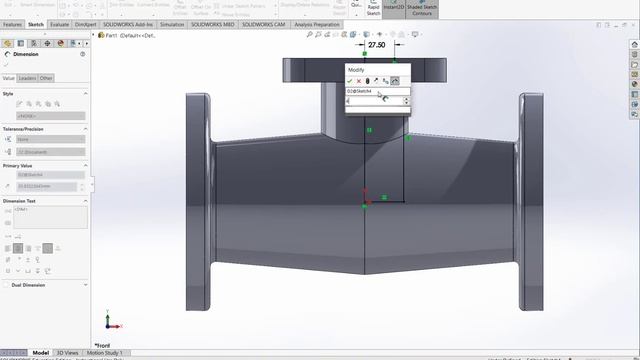
Task: Collapse the Dimension Text section
Action: click(x=85, y=201)
